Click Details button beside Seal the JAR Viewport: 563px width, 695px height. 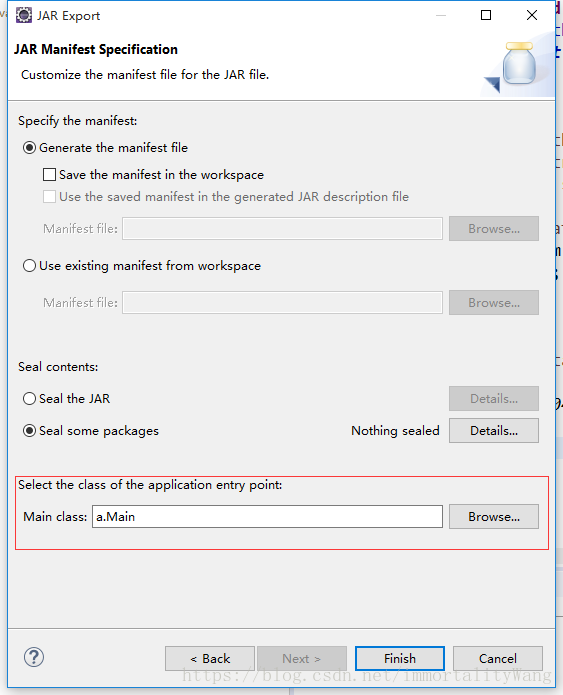click(x=494, y=398)
